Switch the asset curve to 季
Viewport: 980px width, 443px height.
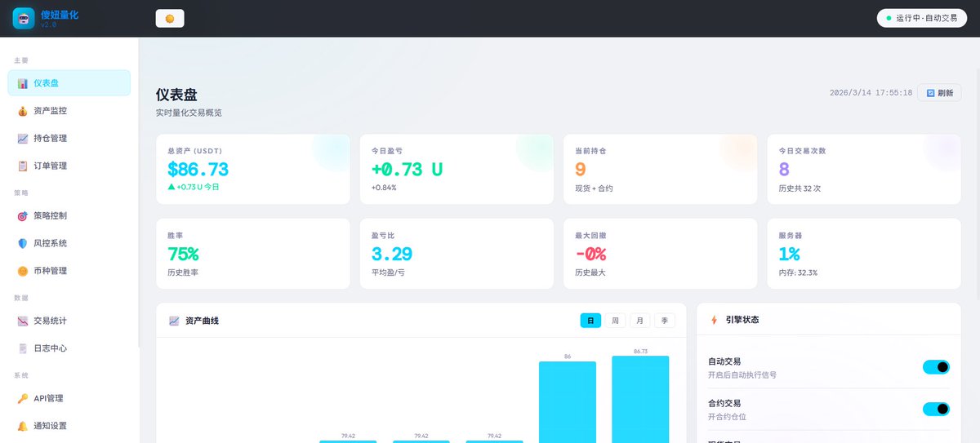pos(665,321)
